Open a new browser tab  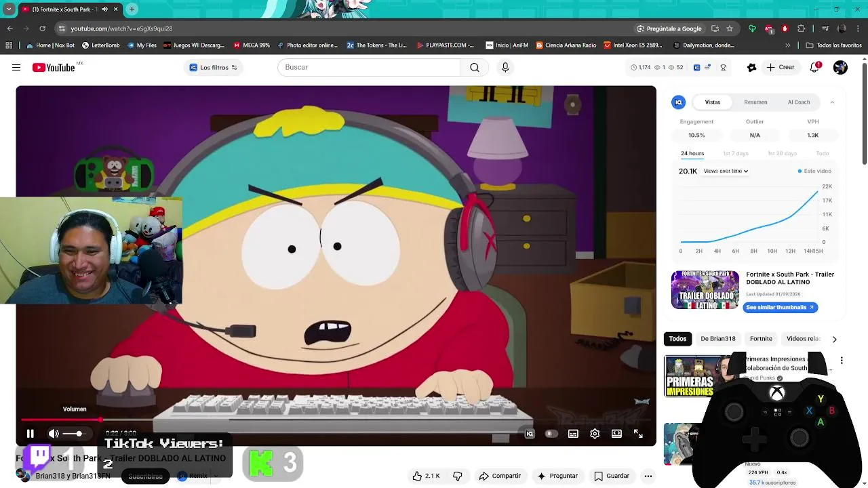point(132,9)
